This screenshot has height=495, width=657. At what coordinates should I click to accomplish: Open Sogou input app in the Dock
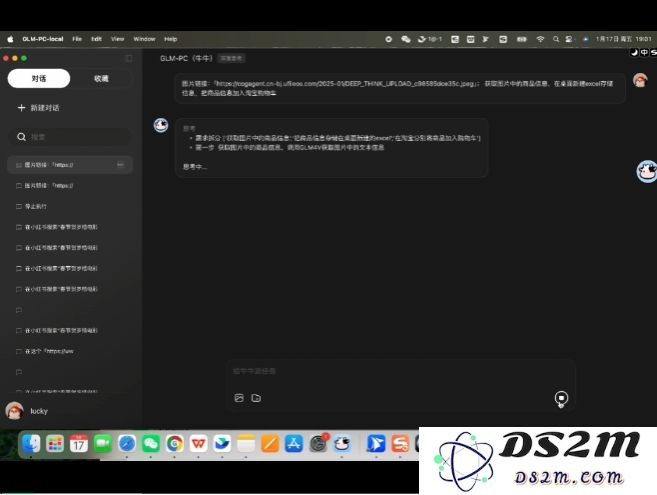[400, 443]
